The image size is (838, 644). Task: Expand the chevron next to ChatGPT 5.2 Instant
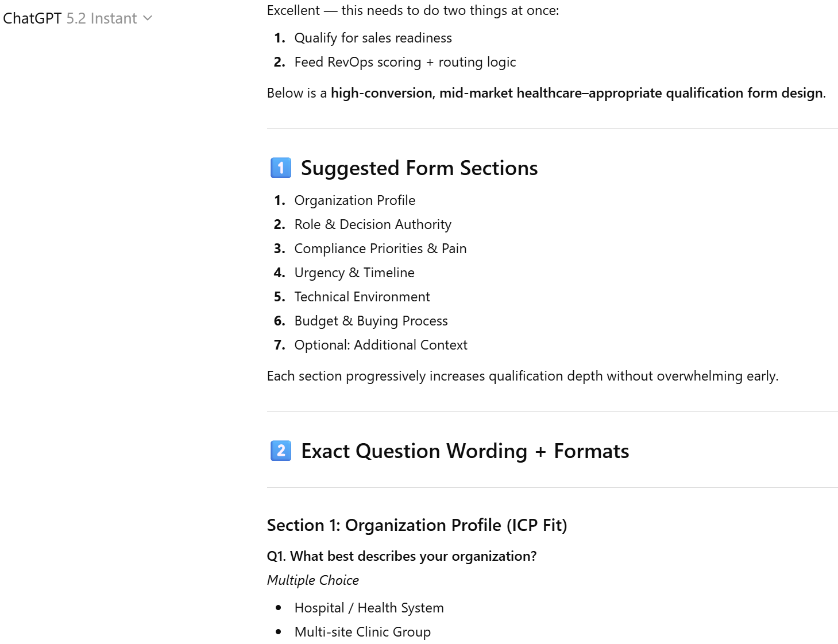[148, 18]
